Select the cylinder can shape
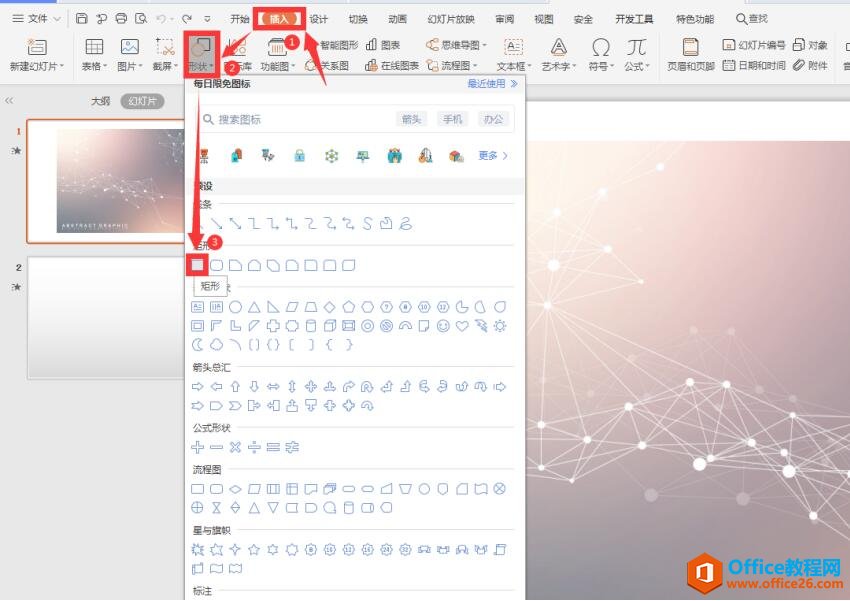 311,326
